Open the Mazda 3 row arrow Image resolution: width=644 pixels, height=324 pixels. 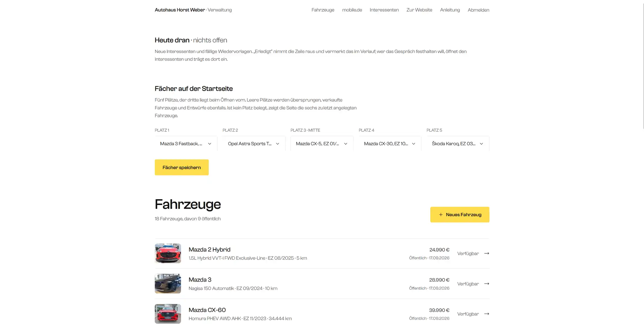click(487, 284)
